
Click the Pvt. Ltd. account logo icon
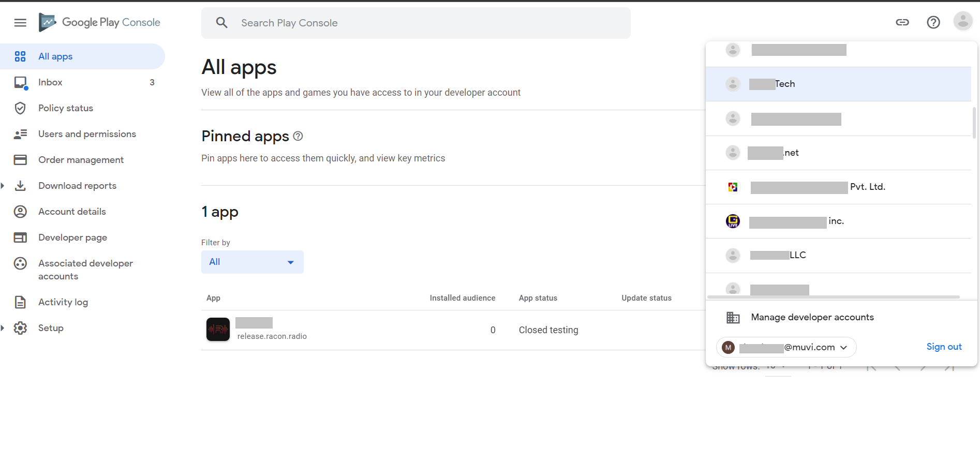coord(733,187)
